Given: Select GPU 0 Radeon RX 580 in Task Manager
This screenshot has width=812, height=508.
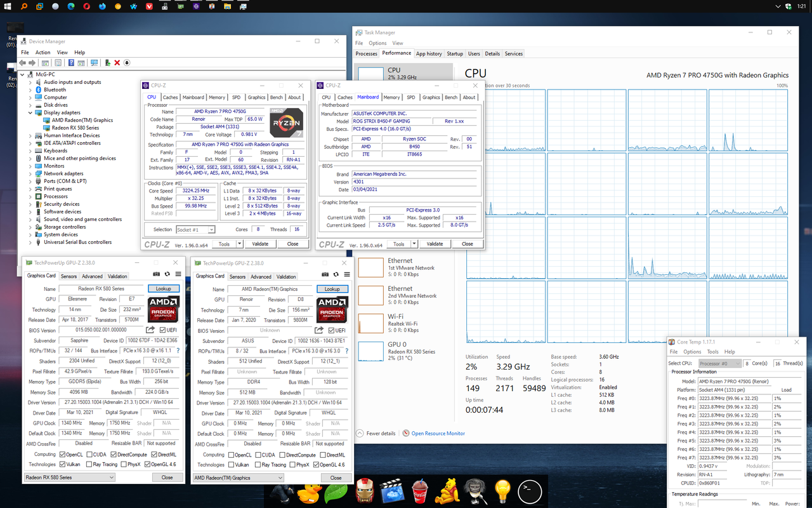Looking at the screenshot, I should 405,351.
